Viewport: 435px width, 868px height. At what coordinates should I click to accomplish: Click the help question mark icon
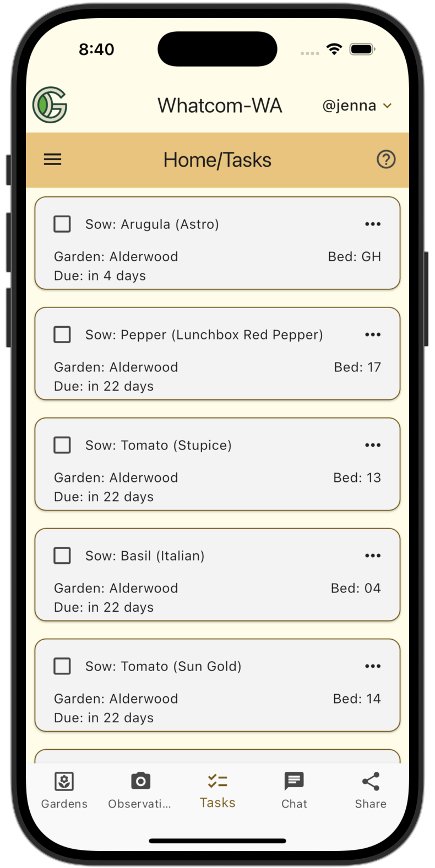click(x=386, y=160)
